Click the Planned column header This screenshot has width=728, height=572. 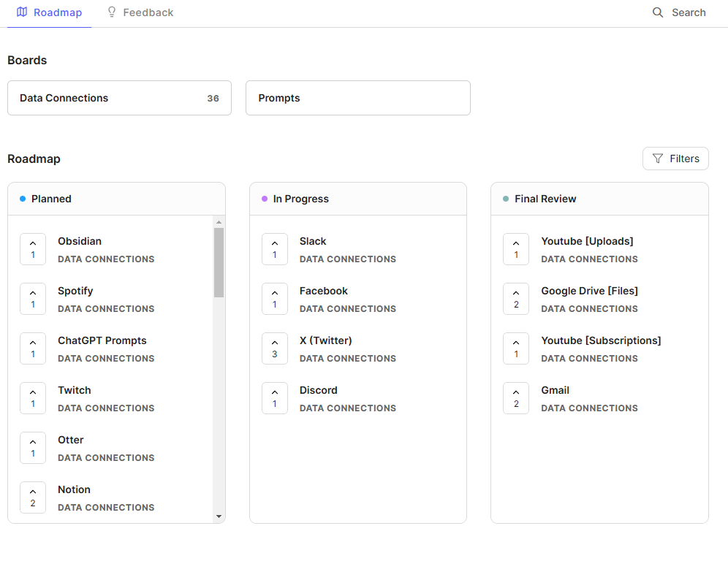[x=116, y=199]
